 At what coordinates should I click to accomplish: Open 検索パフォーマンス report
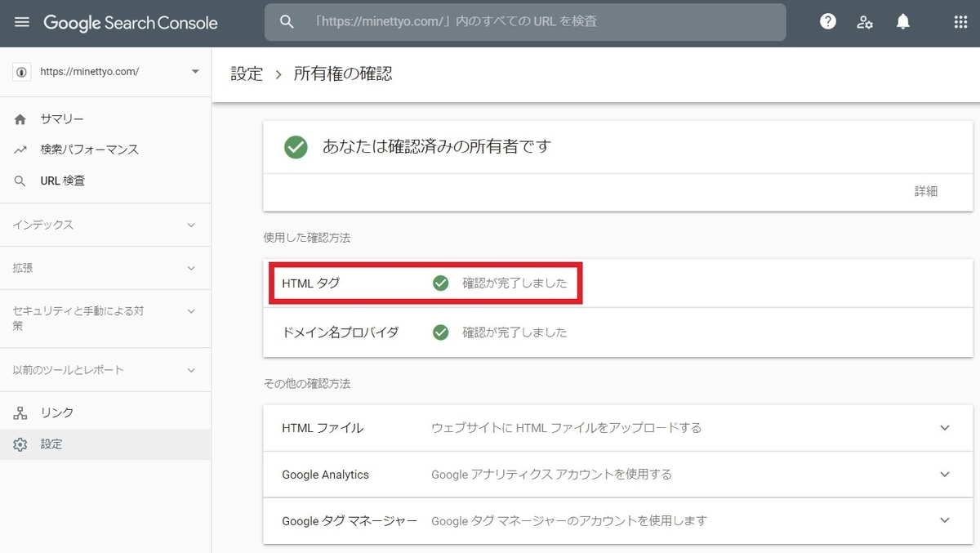point(90,150)
